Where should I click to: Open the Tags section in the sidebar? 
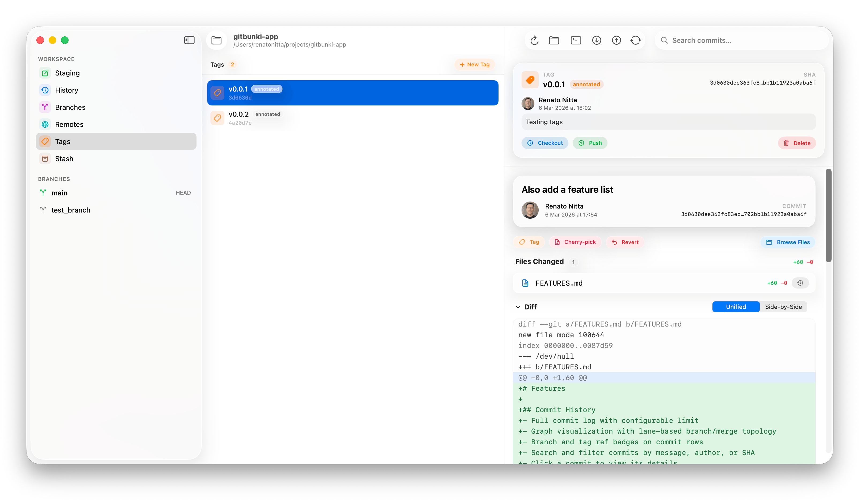coord(116,142)
